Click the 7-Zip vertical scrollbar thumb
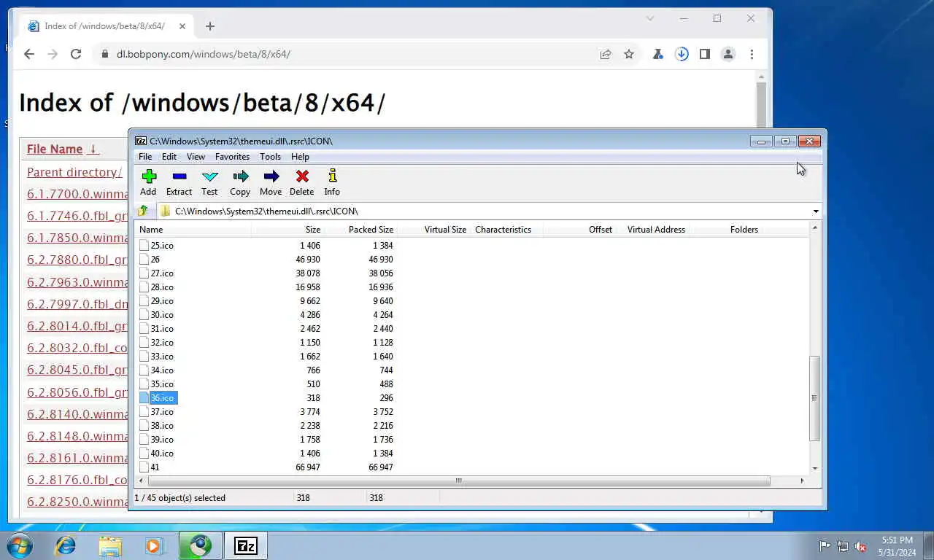Screen dimensions: 934x560 tap(815, 398)
